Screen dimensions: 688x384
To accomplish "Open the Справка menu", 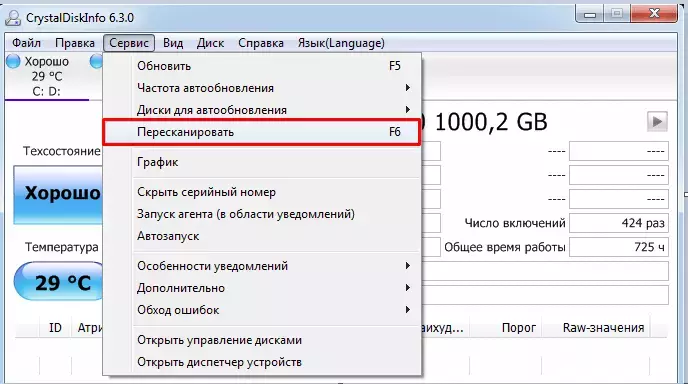I will pyautogui.click(x=261, y=43).
